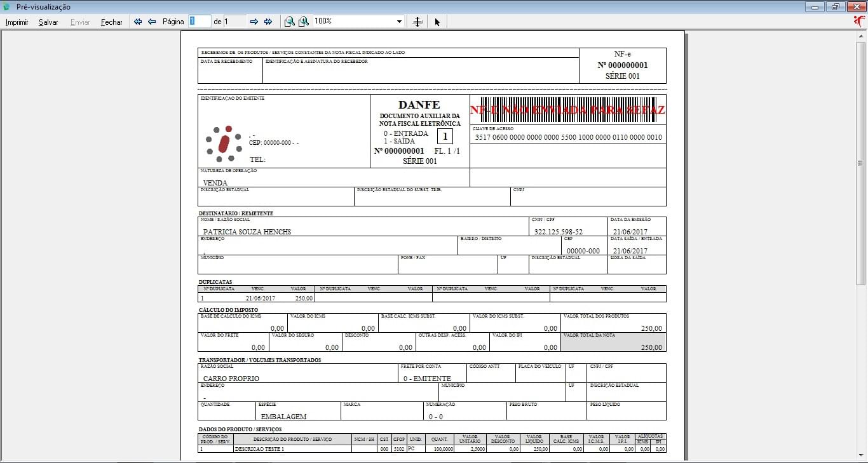Click the zoom out magnifier icon

pos(289,22)
